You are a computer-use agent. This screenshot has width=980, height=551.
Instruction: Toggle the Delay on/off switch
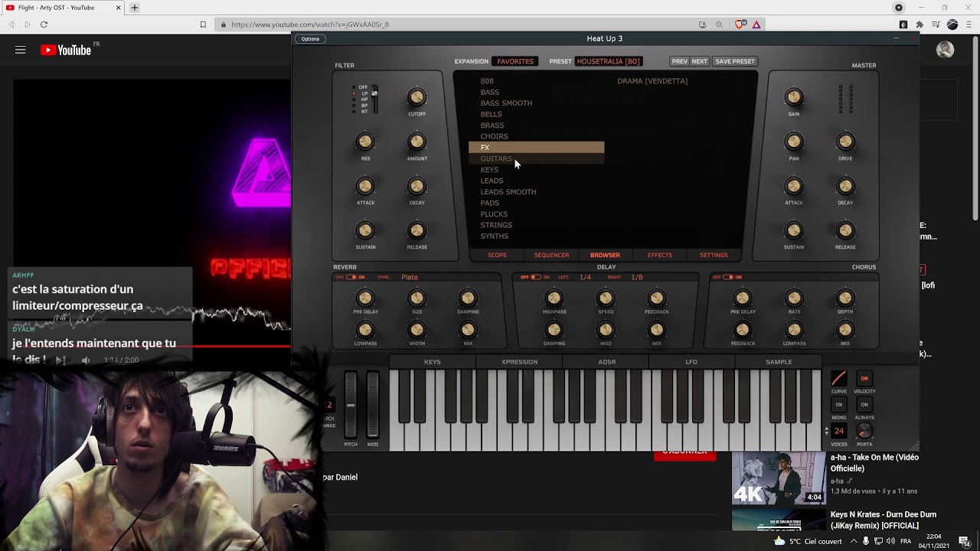[x=536, y=277]
